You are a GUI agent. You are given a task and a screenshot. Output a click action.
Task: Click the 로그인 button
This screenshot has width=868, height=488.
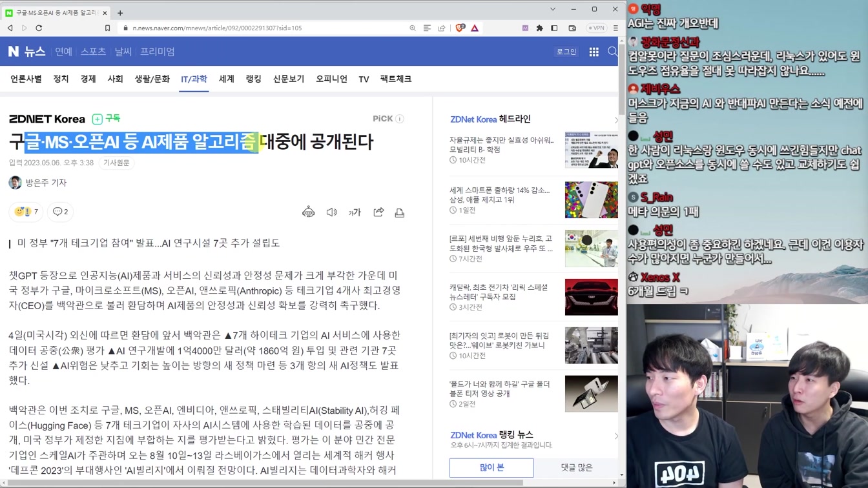[566, 52]
